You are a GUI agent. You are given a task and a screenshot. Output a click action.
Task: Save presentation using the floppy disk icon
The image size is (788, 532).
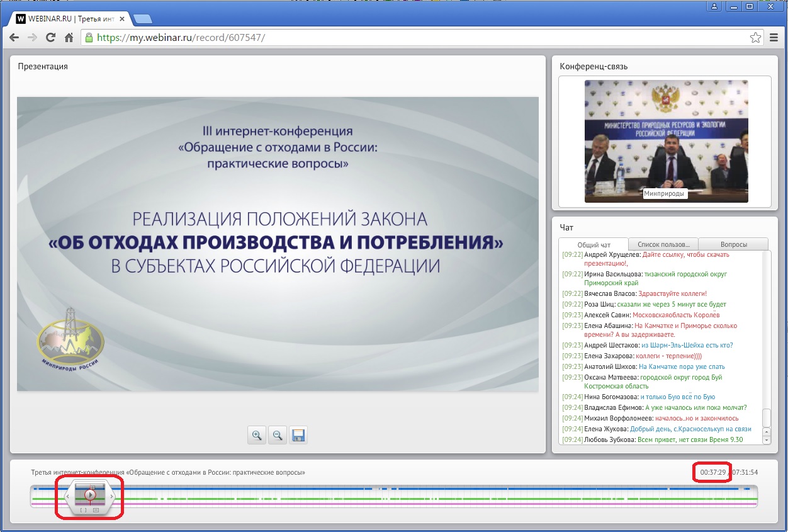click(x=298, y=435)
